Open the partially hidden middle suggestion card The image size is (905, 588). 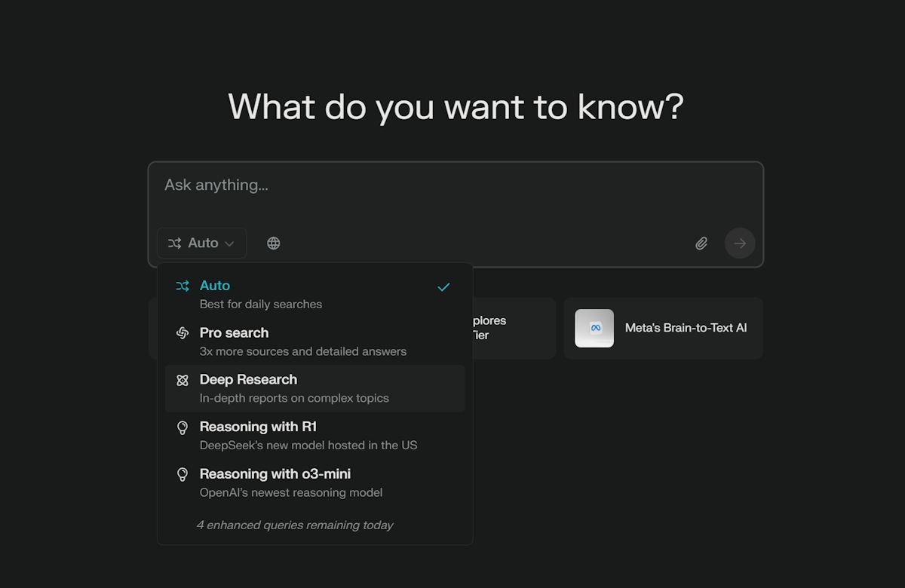tap(513, 328)
